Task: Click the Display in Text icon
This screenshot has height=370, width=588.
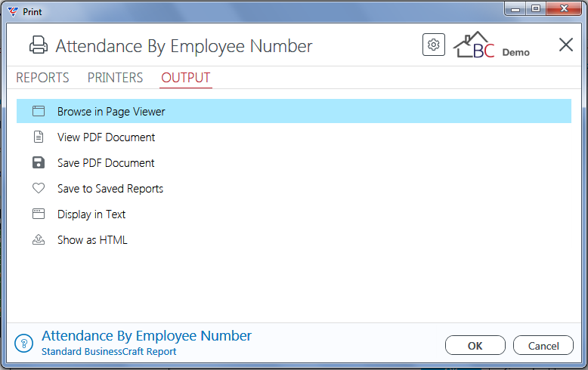Action: 39,214
